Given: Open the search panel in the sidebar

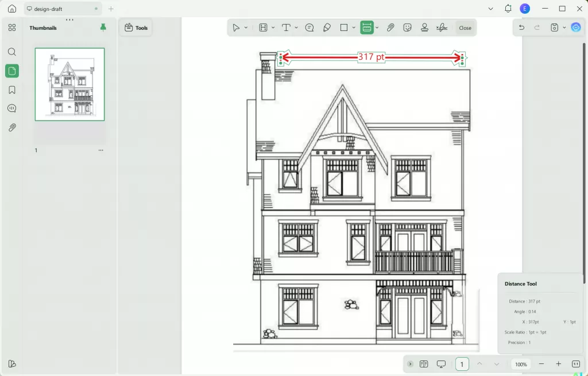Looking at the screenshot, I should tap(12, 52).
